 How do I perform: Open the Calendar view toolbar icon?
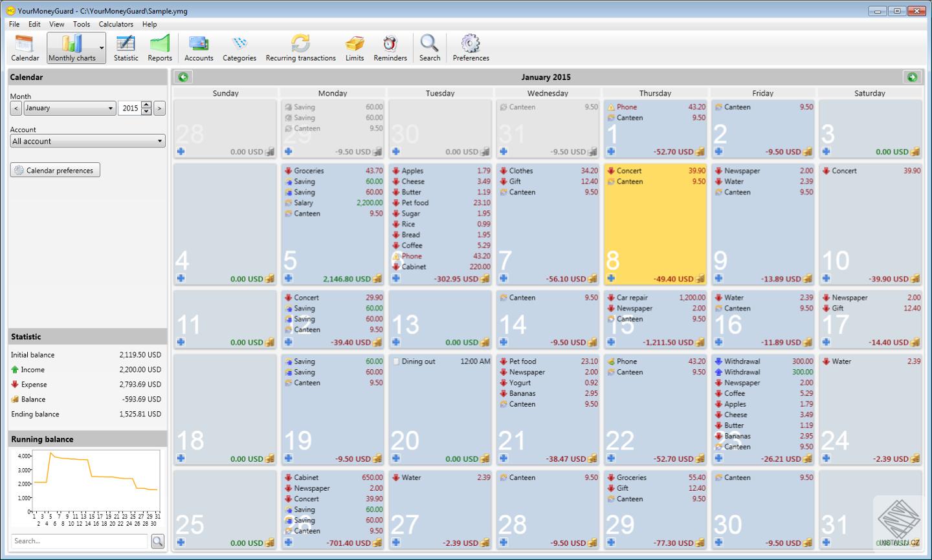point(25,48)
